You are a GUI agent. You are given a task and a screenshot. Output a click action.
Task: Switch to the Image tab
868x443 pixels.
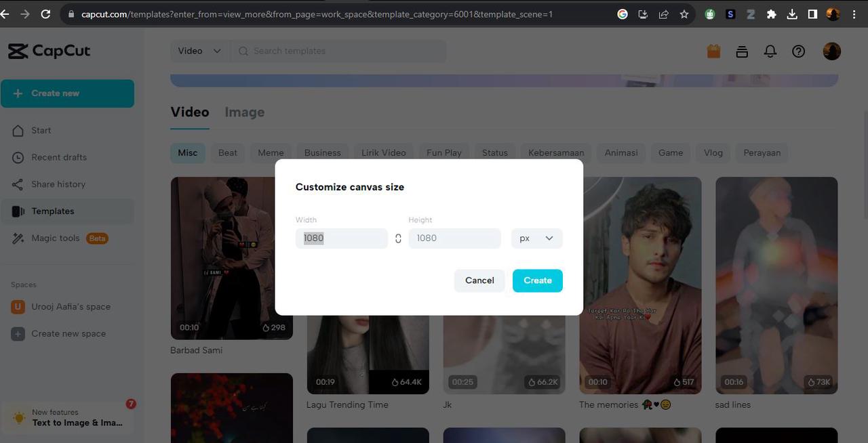click(244, 112)
